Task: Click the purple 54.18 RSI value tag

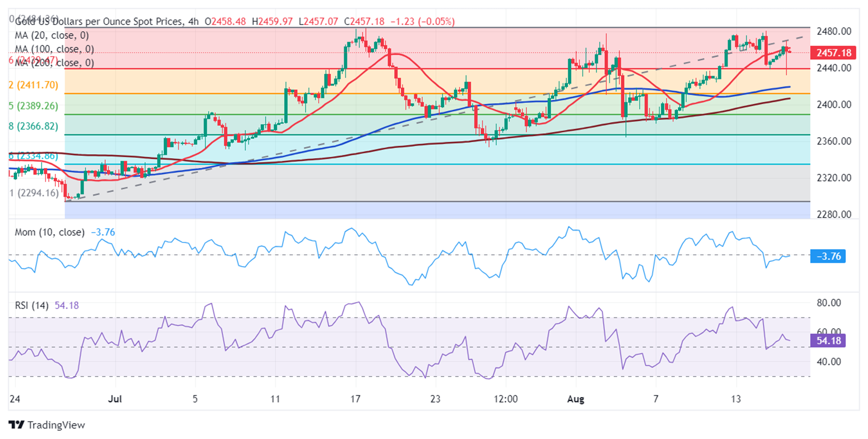Action: pos(828,340)
